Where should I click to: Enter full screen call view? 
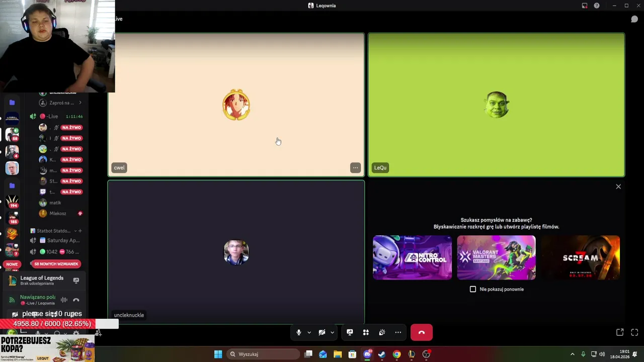(634, 332)
